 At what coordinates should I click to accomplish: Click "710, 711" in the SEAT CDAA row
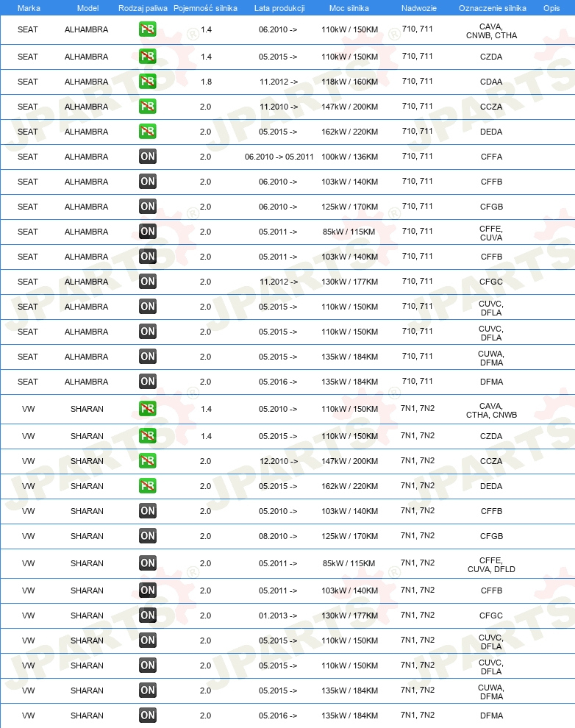pos(417,81)
